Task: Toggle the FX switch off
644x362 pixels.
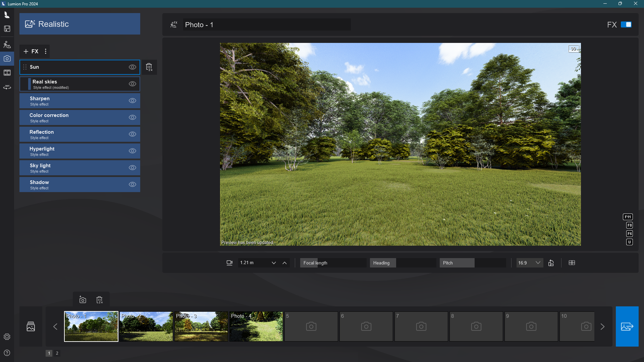Action: [626, 24]
